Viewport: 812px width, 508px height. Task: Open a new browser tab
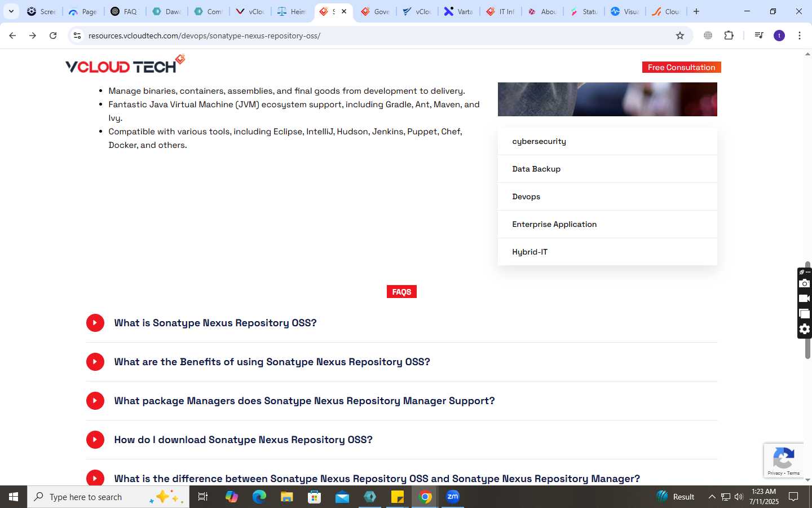pos(696,11)
